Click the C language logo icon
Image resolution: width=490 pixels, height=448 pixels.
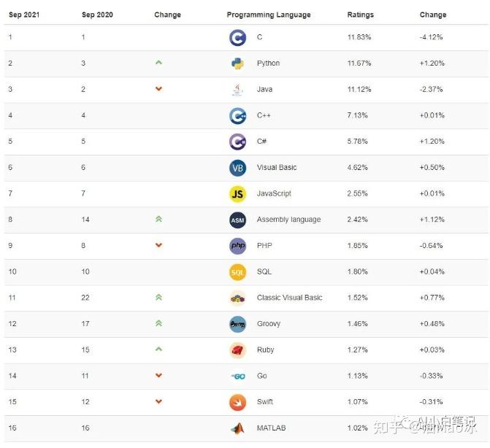coord(237,37)
